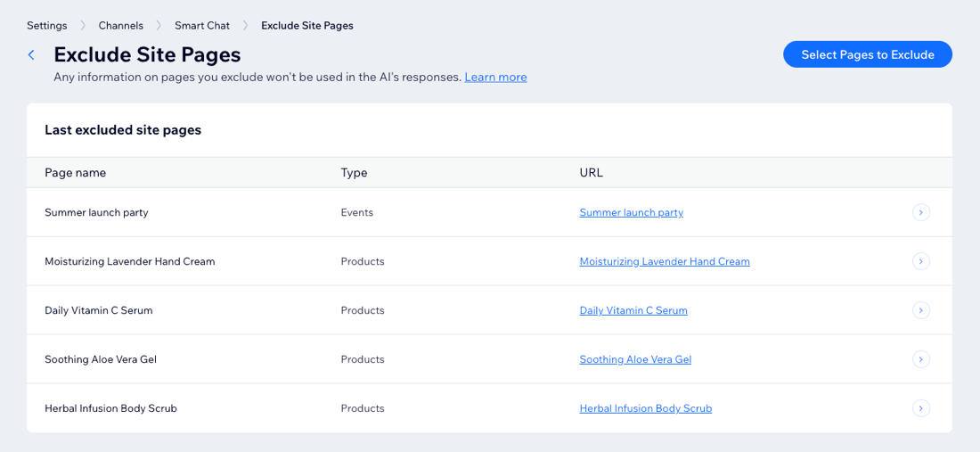
Task: Select the Exclude Site Pages breadcrumb item
Action: point(306,26)
